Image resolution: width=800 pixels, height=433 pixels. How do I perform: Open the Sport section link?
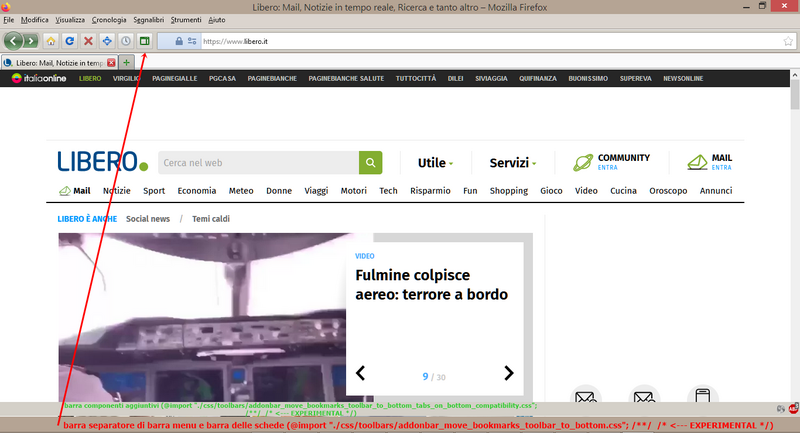point(154,191)
